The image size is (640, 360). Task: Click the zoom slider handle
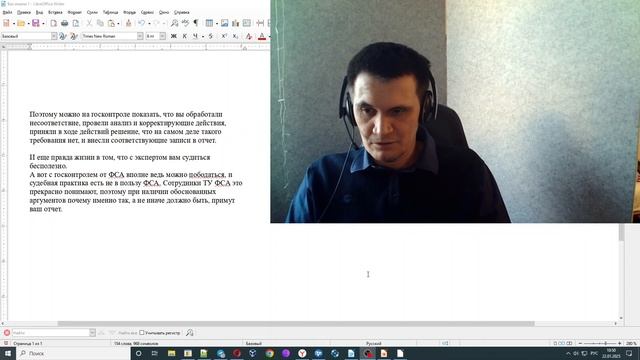tap(605, 344)
